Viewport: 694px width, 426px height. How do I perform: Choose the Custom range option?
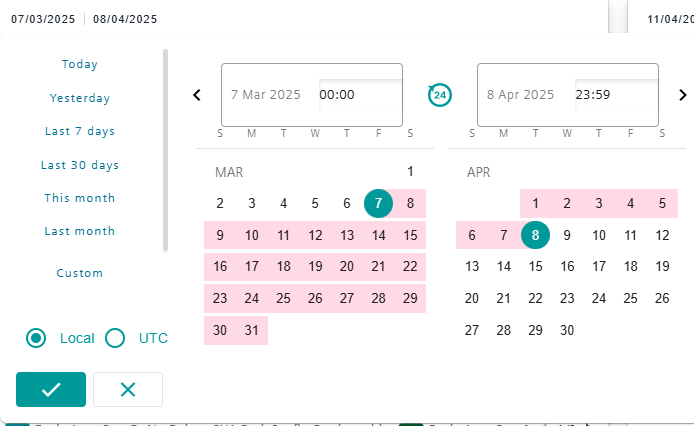tap(80, 273)
